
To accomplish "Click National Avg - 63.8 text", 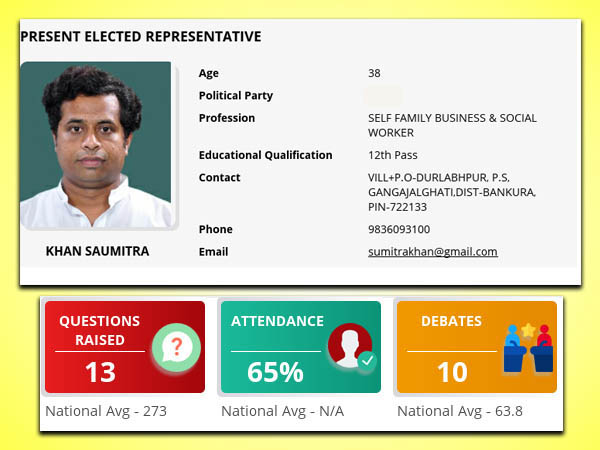I will coord(460,411).
